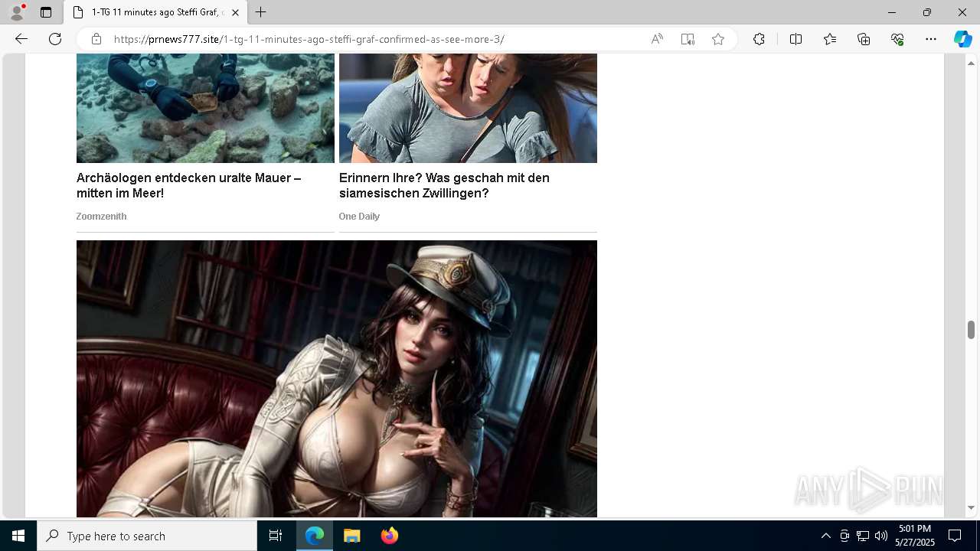Open File Explorer from taskbar

click(x=352, y=536)
